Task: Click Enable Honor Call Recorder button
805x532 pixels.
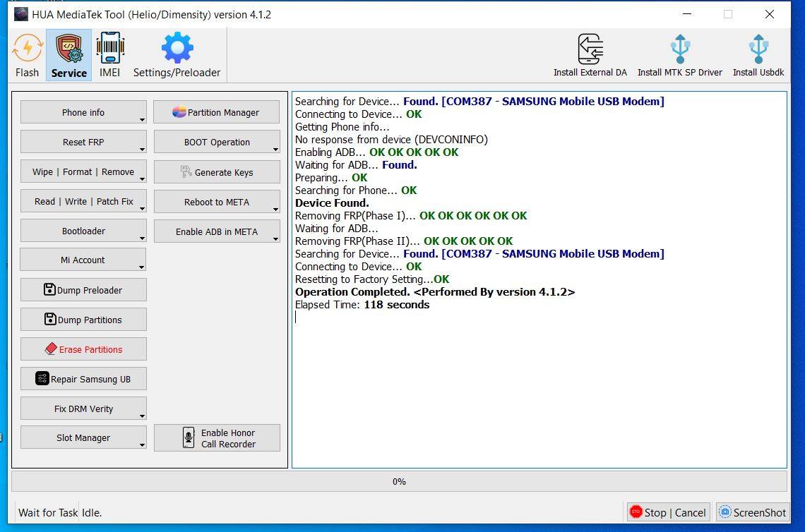Action: 217,438
